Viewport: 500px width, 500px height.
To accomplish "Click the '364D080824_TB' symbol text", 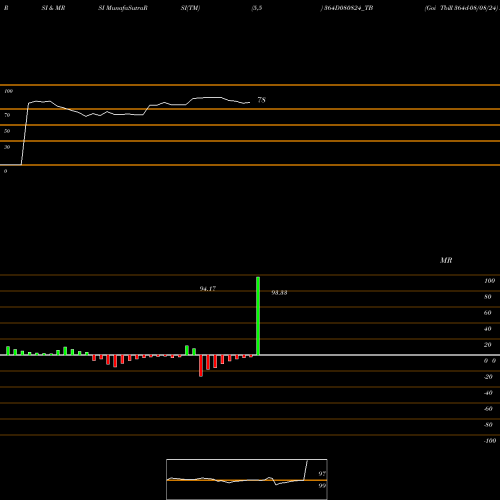I will 349,8.
